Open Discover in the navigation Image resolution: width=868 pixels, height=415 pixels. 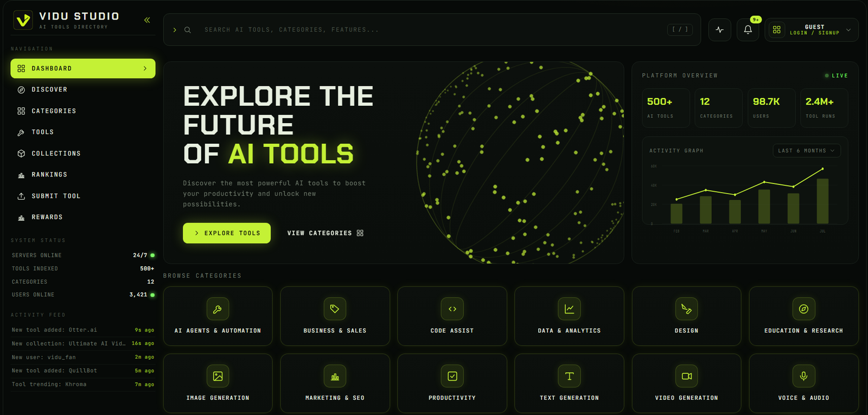click(83, 90)
